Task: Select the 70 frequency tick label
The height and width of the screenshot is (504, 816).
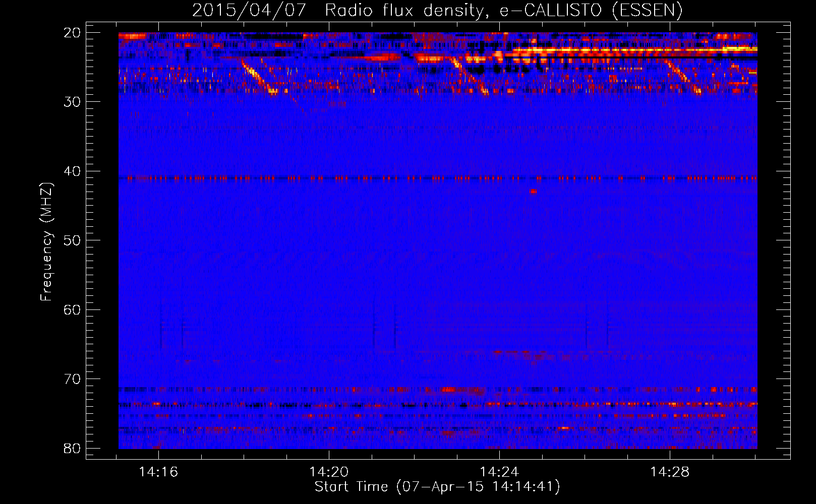Action: 72,379
